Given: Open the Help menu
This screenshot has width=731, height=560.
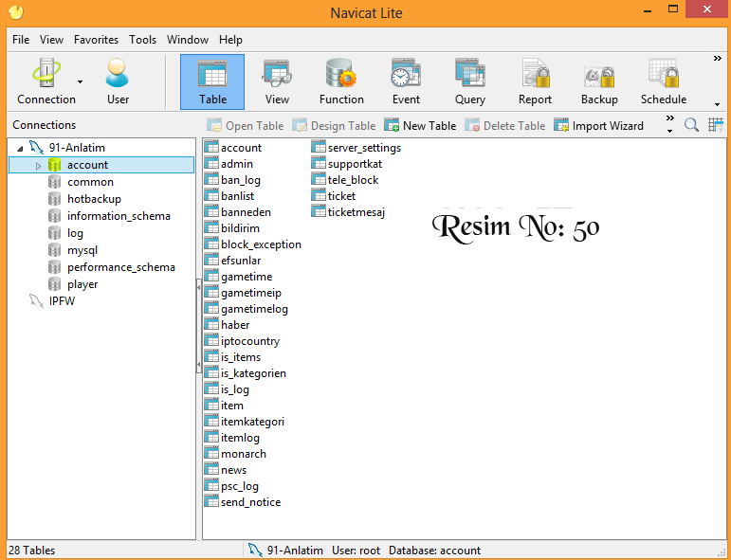Looking at the screenshot, I should click(x=230, y=40).
